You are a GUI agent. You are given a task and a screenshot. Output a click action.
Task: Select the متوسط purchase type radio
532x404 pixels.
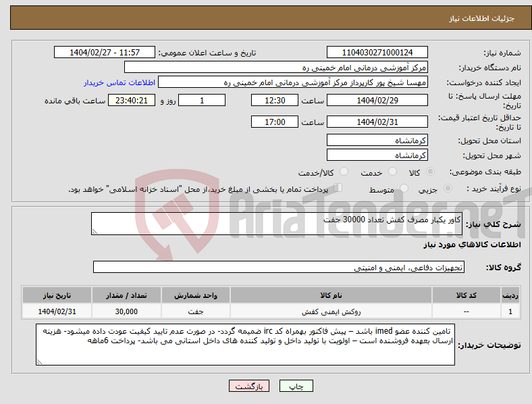click(x=404, y=188)
